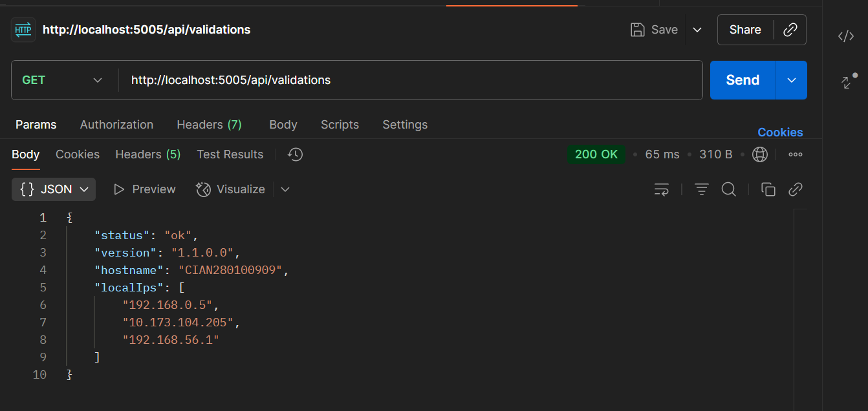Click the response link icon
Viewport: 868px width, 411px height.
pos(796,189)
